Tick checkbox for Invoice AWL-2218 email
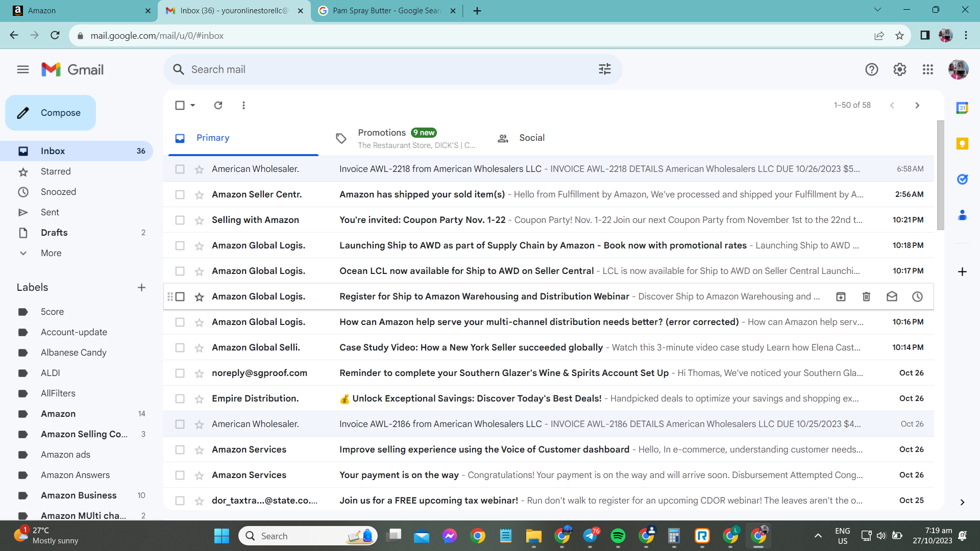 point(180,169)
